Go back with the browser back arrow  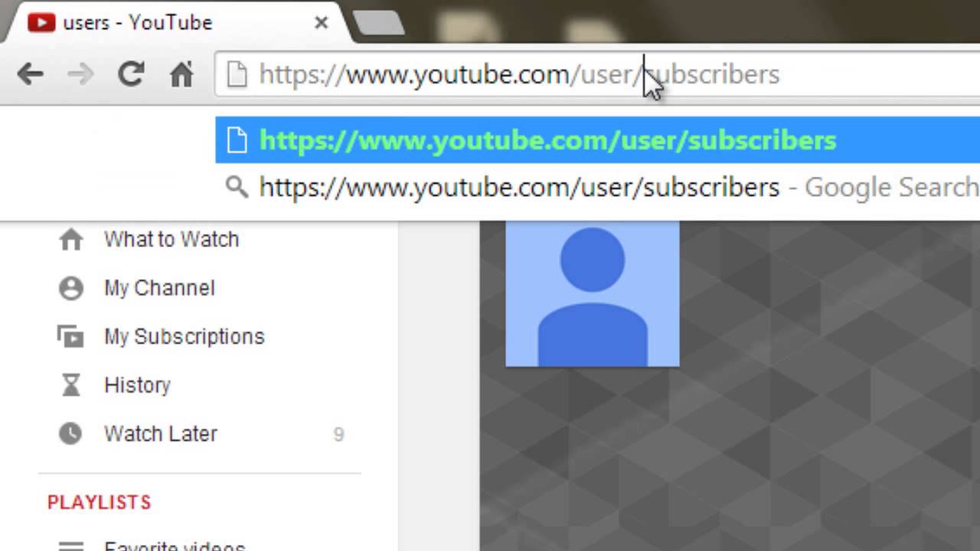click(x=31, y=74)
